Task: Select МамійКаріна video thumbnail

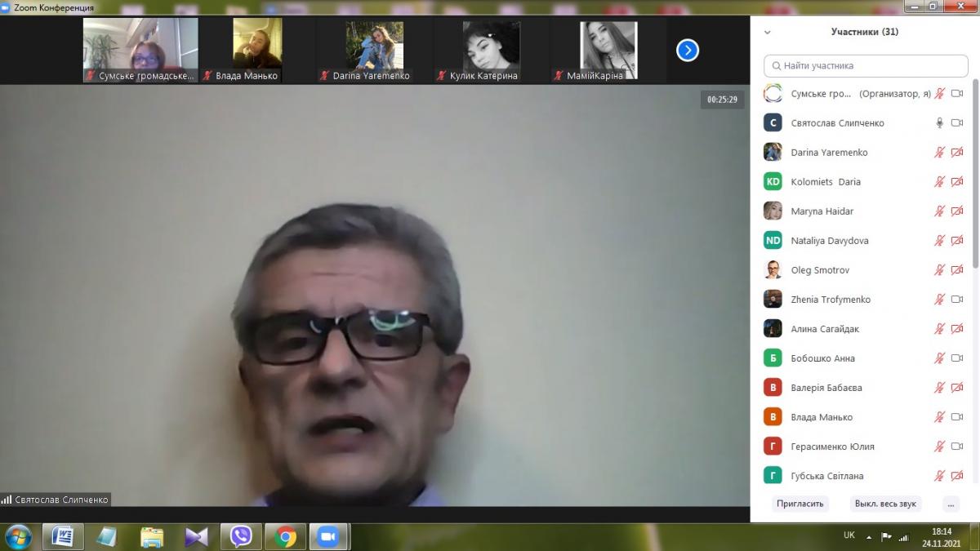Action: point(608,51)
